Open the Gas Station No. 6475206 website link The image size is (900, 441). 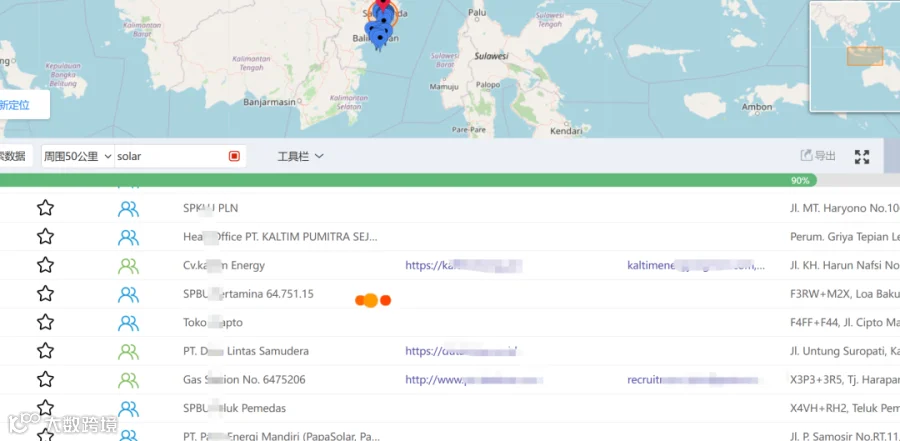tap(474, 380)
